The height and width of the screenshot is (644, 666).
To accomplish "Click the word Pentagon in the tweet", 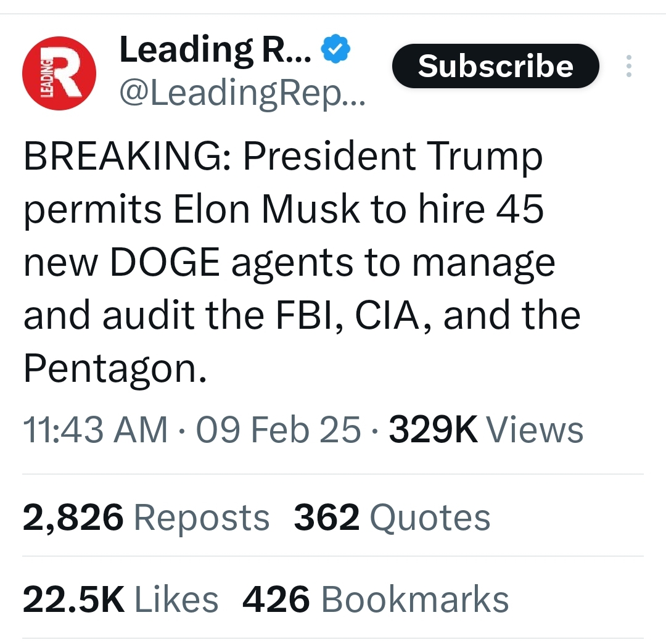I will [110, 369].
